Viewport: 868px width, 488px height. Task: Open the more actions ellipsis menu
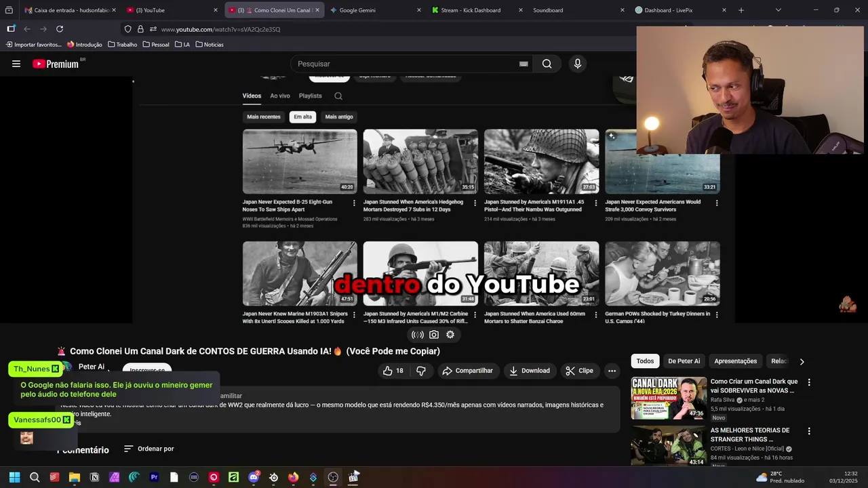(612, 371)
